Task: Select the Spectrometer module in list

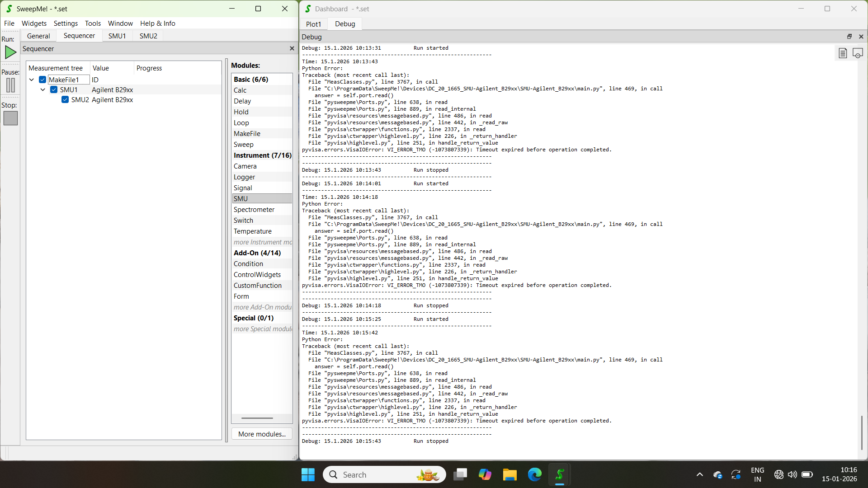Action: click(x=254, y=209)
